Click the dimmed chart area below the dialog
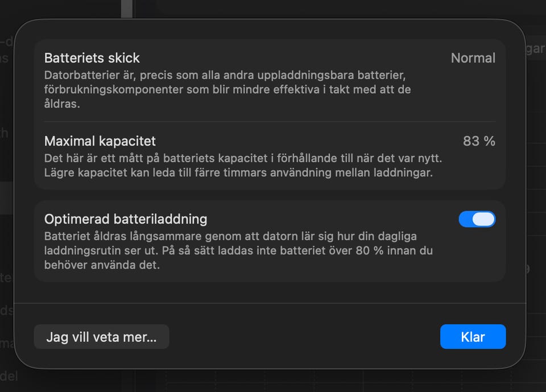546x392 pixels. click(341, 380)
